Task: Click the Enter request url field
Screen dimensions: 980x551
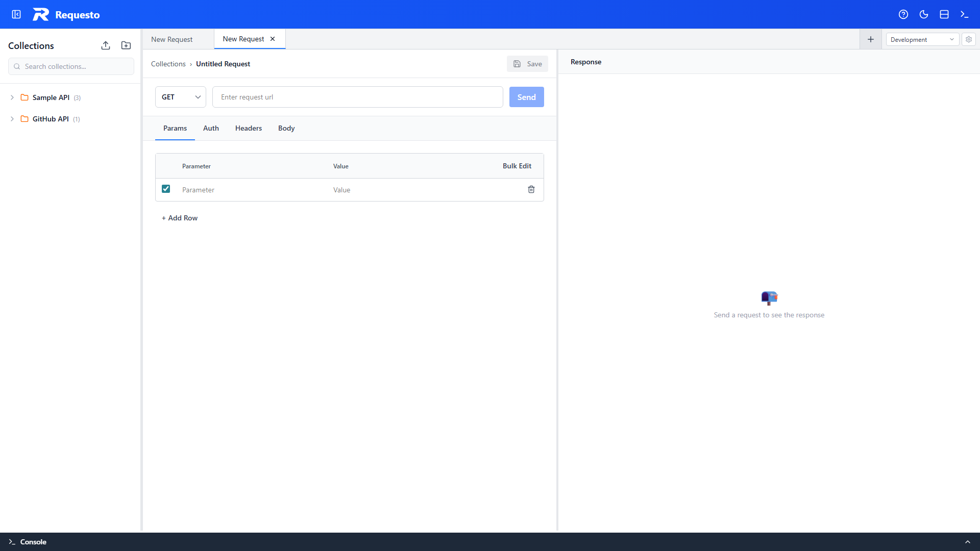Action: pos(357,97)
